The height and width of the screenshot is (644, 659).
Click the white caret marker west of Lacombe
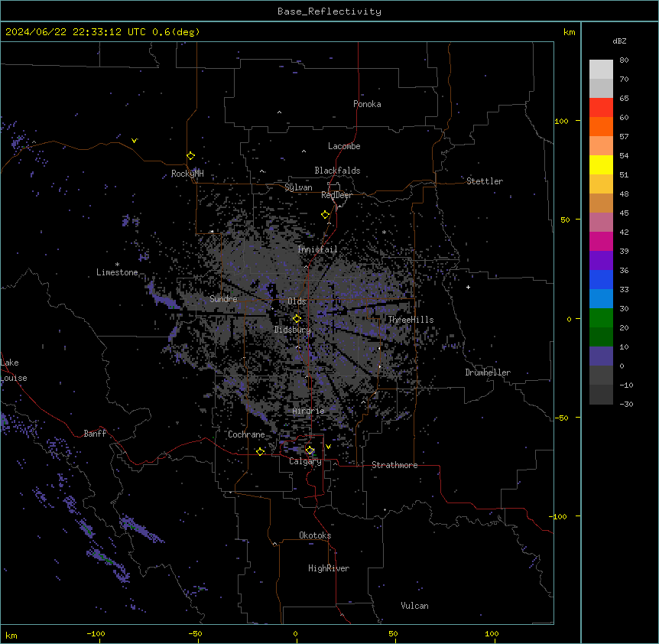(304, 151)
